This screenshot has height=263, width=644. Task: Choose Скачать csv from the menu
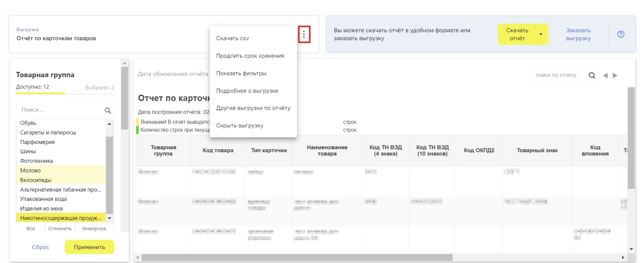tap(232, 38)
